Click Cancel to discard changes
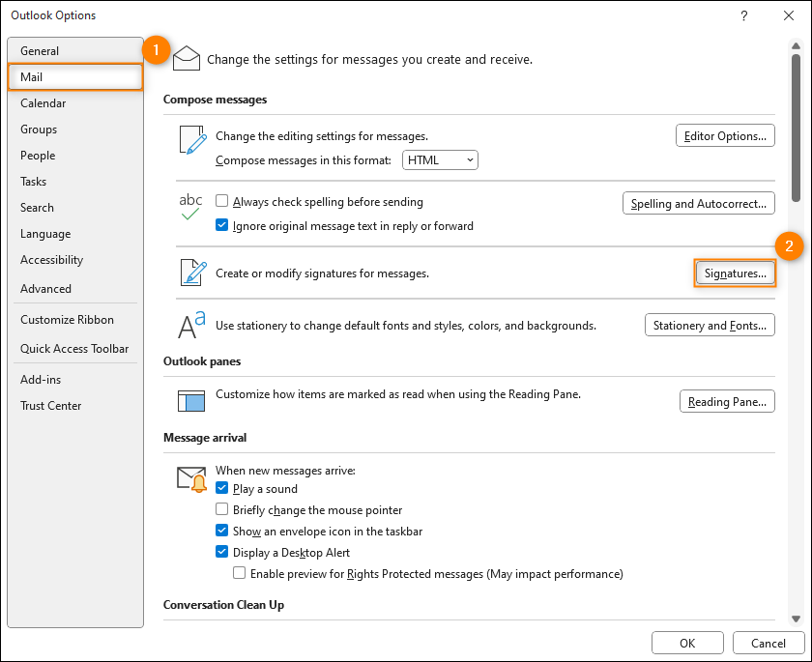 tap(768, 643)
